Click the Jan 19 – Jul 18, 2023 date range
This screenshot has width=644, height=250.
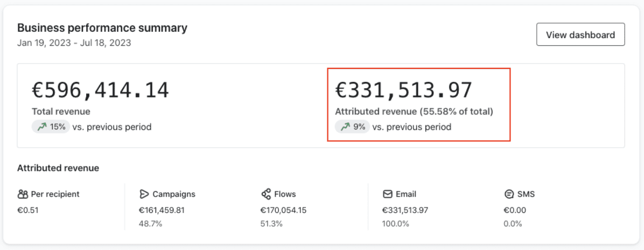(x=74, y=43)
